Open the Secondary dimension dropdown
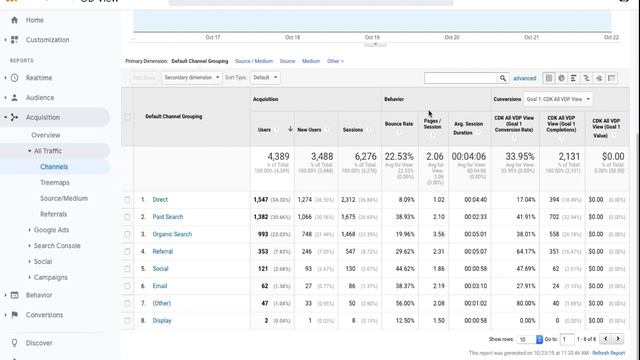The height and width of the screenshot is (360, 640). (192, 78)
